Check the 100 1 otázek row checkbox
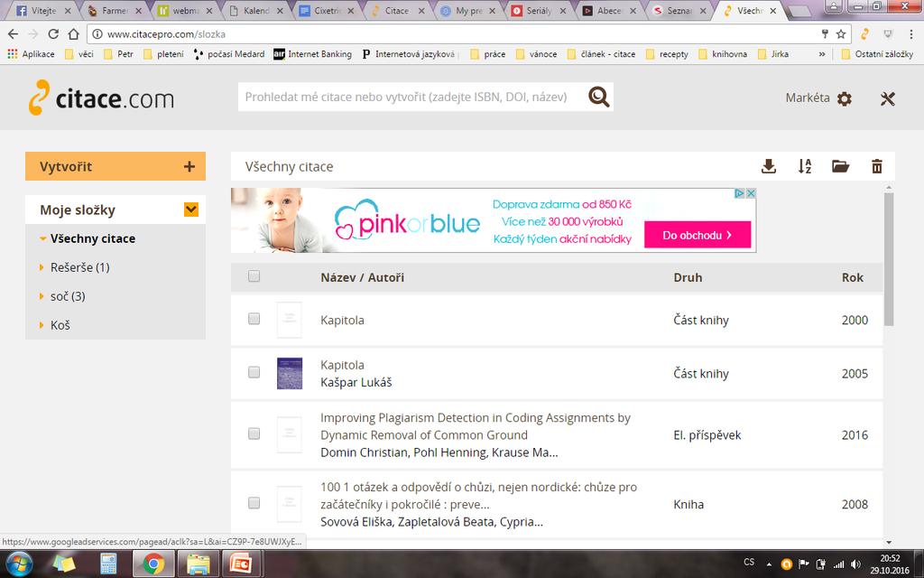This screenshot has height=578, width=924. [254, 502]
